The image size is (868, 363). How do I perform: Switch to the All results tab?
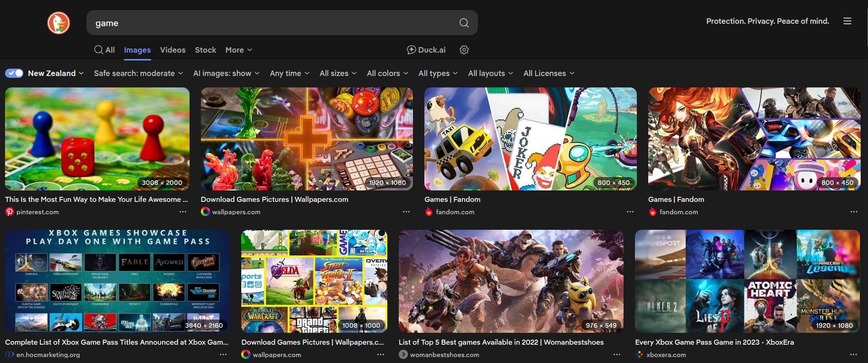105,50
